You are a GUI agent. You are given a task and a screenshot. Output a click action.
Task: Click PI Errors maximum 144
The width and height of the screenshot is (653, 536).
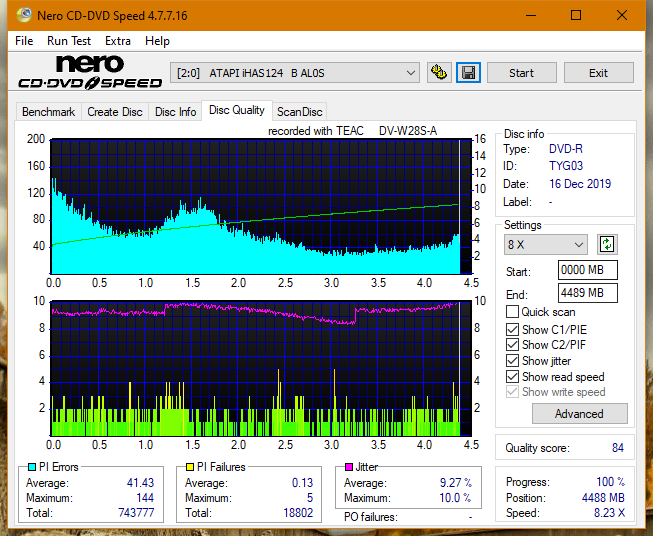[x=145, y=497]
